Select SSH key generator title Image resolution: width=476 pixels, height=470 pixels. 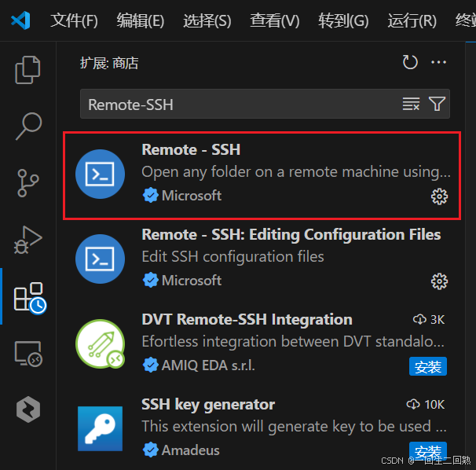(208, 405)
